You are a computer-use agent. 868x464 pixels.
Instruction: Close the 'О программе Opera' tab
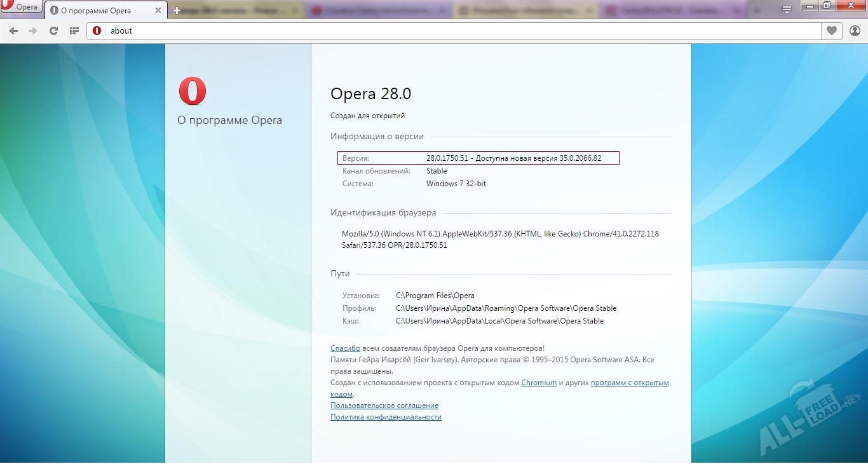(158, 11)
